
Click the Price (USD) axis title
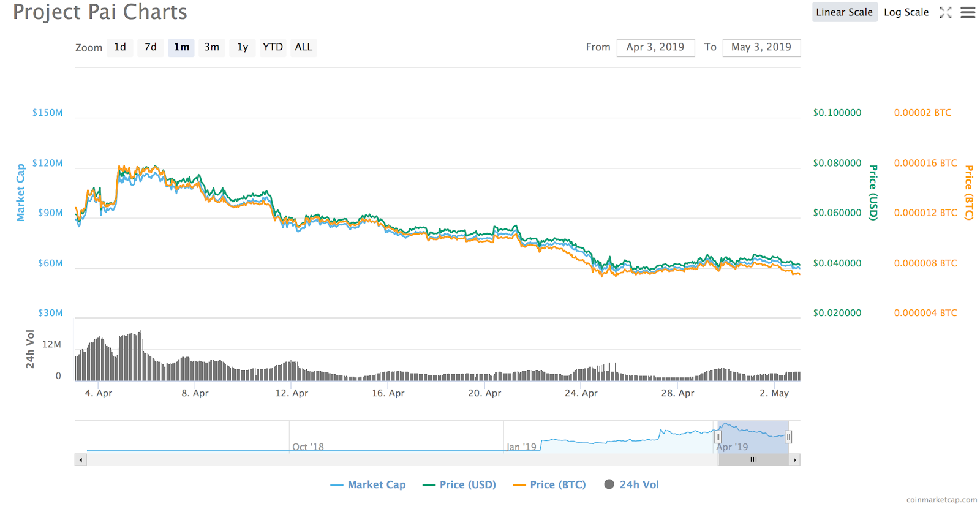[873, 192]
